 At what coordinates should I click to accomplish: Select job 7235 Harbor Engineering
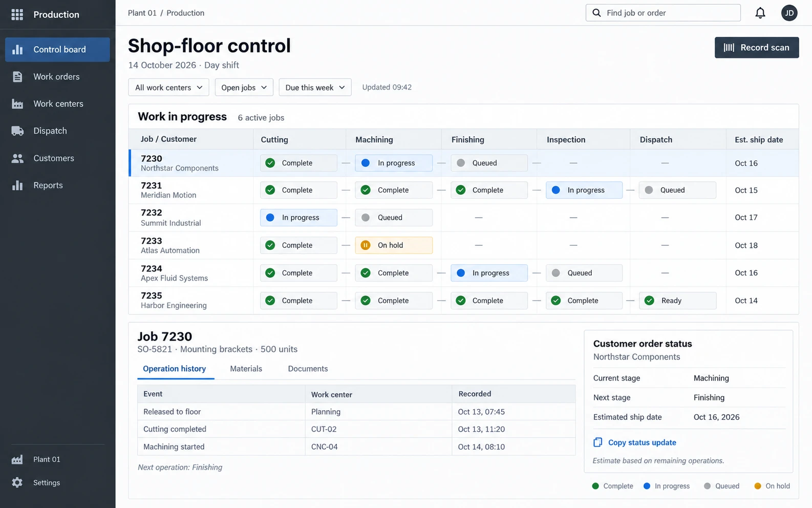click(464, 301)
